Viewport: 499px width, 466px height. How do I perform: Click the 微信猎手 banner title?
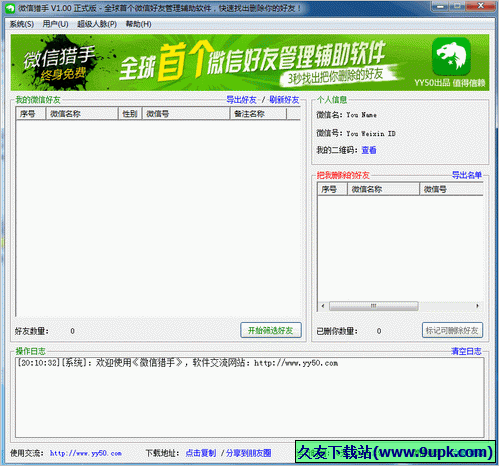59,57
